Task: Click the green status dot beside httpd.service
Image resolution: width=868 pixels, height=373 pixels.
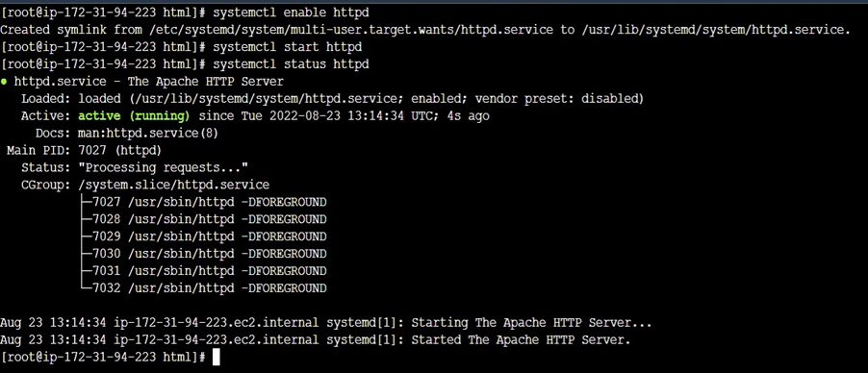Action: pos(4,82)
